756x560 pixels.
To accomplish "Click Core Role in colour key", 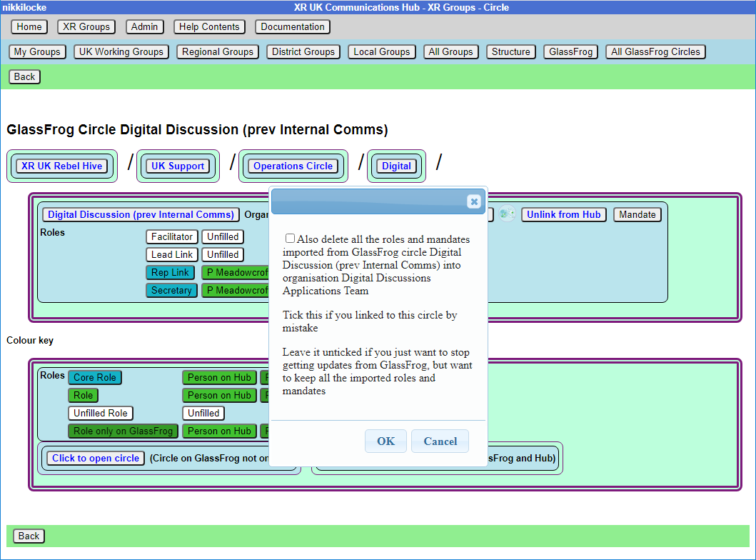I will [x=95, y=378].
